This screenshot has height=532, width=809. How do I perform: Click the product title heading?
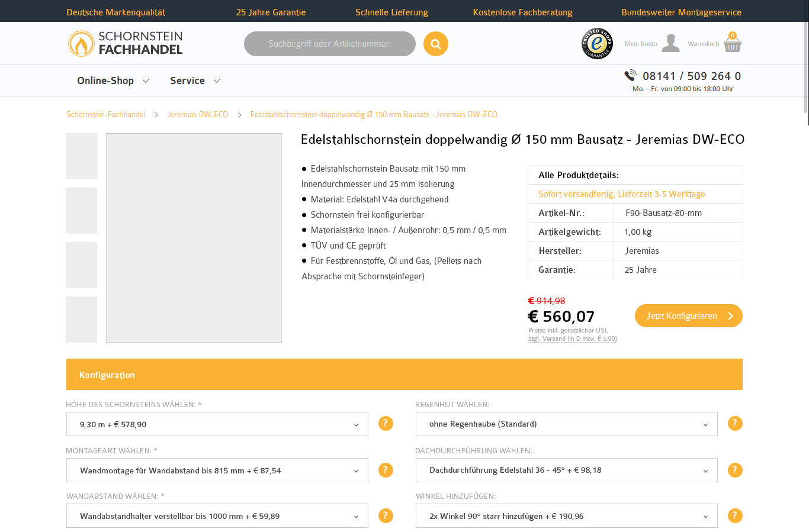pyautogui.click(x=522, y=140)
